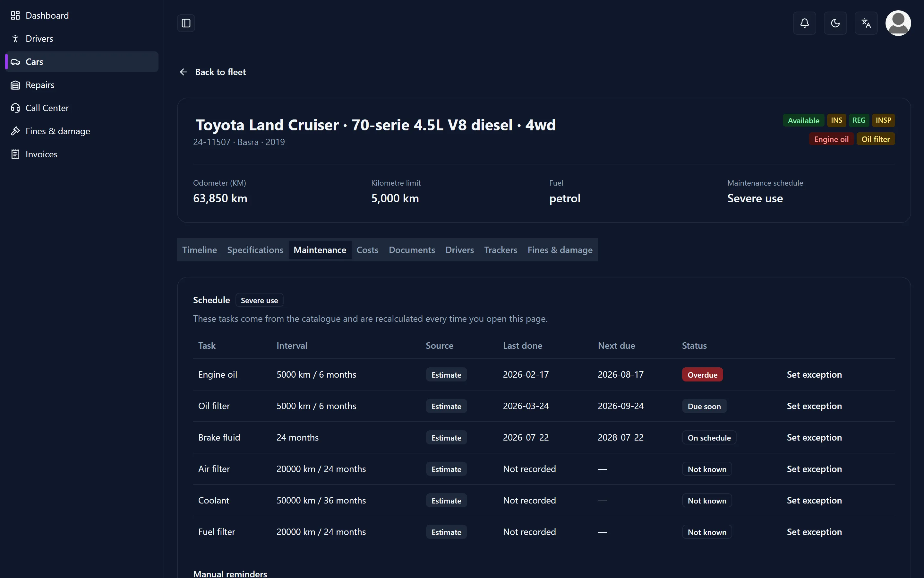Set exception for Brake fluid
The height and width of the screenshot is (578, 924).
[x=814, y=437]
